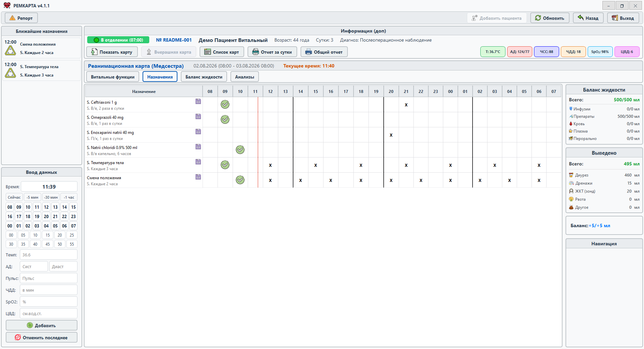Click the Темп temperature input field
The height and width of the screenshot is (349, 644).
pos(49,255)
